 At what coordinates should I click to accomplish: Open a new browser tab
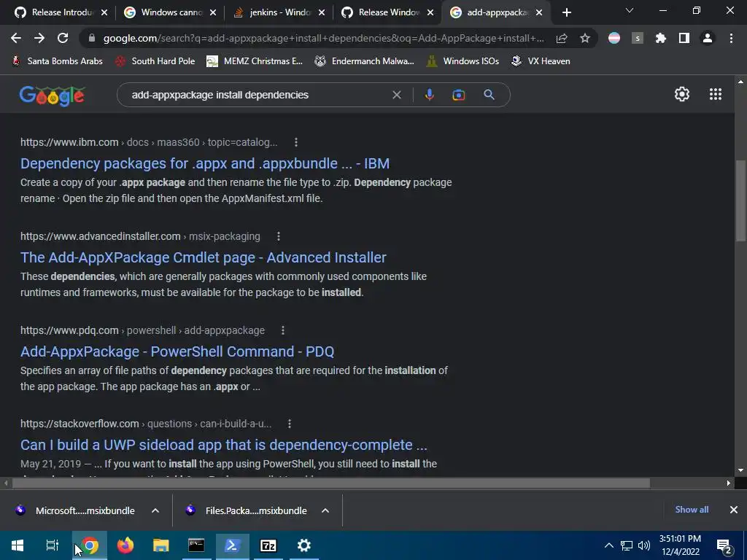[x=566, y=12]
